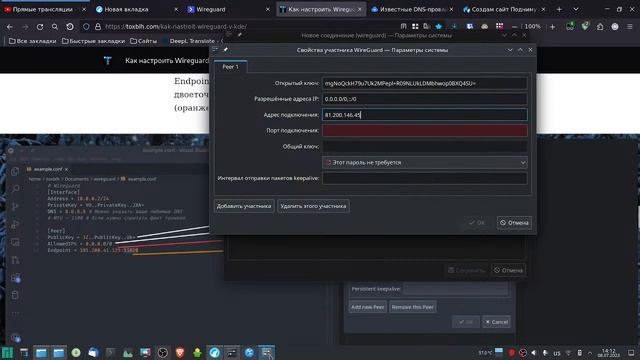The height and width of the screenshot is (360, 640).
Task: Click the battery icon in system tray
Action: coord(580,353)
